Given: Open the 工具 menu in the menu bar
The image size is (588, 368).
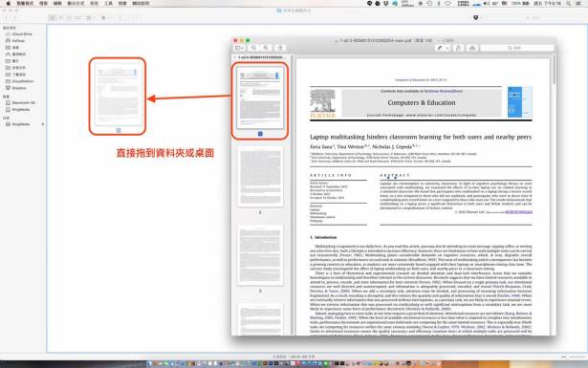Looking at the screenshot, I should point(108,4).
